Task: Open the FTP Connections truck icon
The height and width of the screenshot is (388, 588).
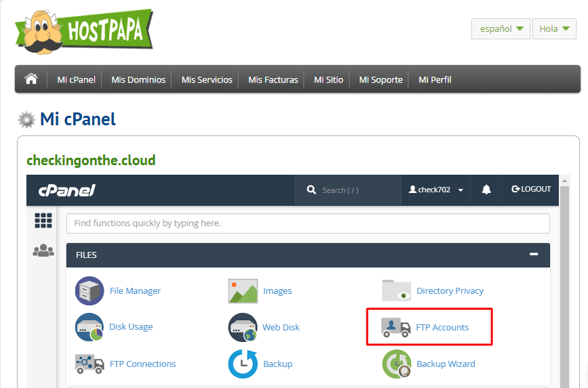Action: tap(89, 364)
